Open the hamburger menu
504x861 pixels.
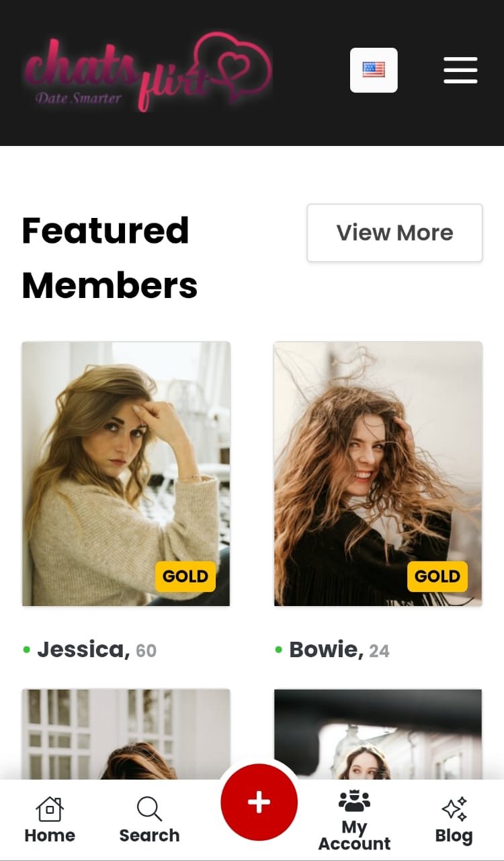[x=460, y=71]
